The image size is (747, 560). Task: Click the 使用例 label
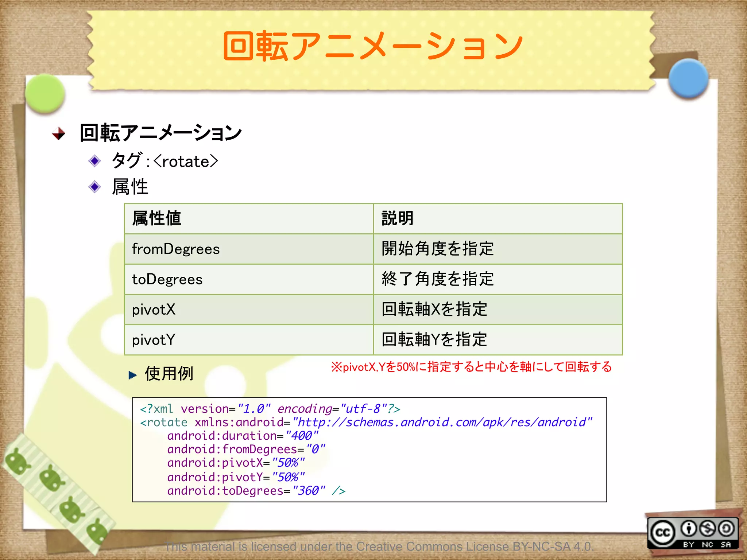click(x=169, y=374)
